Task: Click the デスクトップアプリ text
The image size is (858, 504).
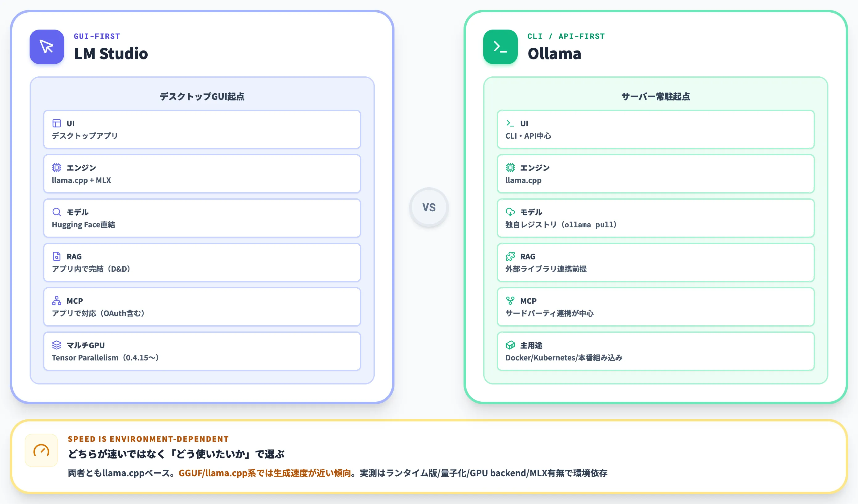Action: (85, 136)
